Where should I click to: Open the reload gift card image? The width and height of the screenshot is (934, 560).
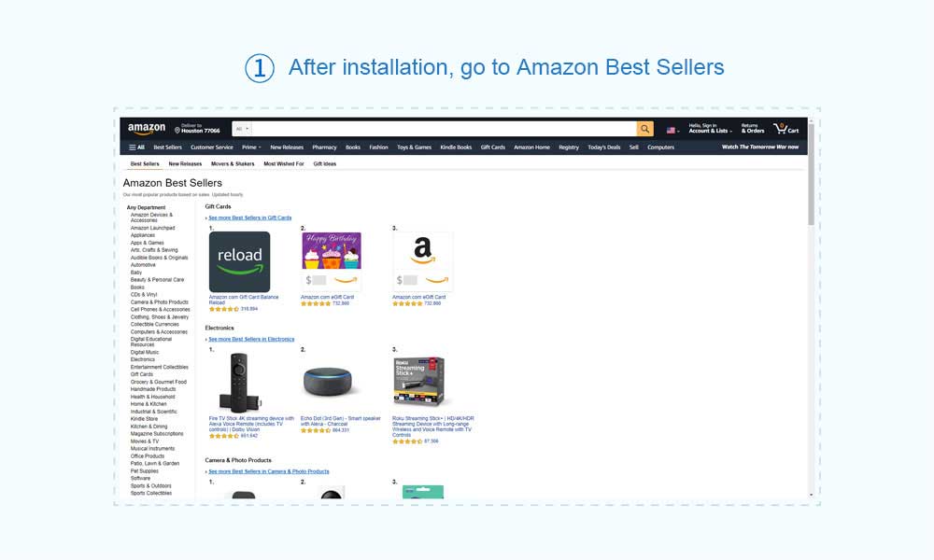239,262
